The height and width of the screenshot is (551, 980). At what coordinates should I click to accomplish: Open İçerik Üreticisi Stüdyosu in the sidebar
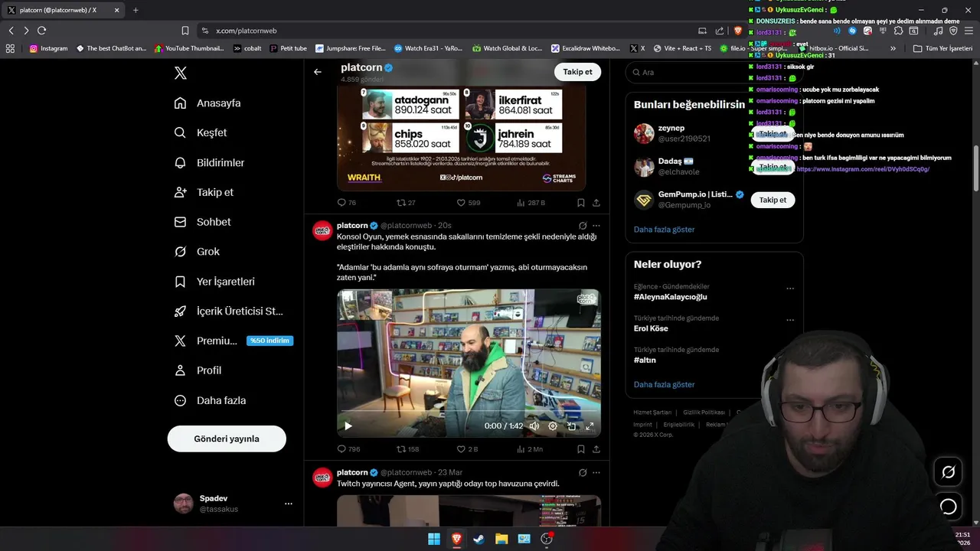229,311
